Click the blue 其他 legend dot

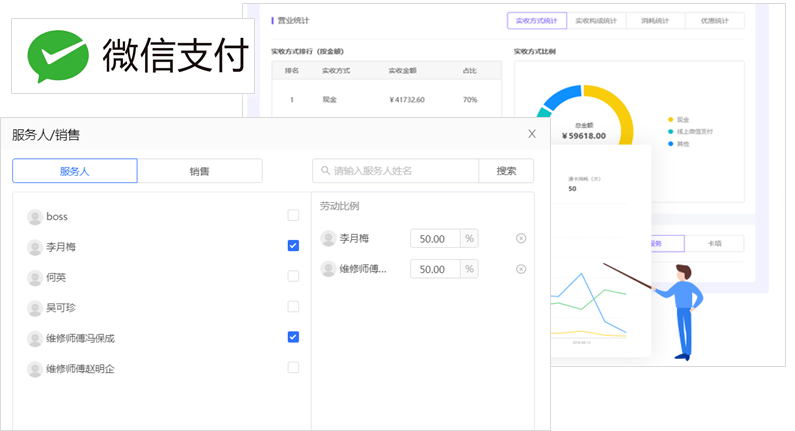670,144
